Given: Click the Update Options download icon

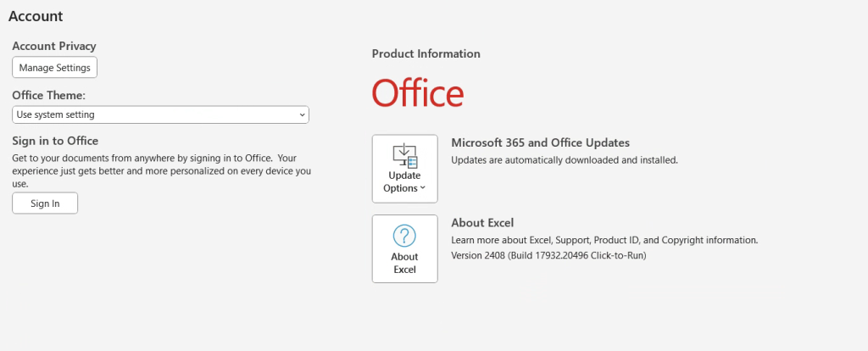Looking at the screenshot, I should click(x=404, y=155).
